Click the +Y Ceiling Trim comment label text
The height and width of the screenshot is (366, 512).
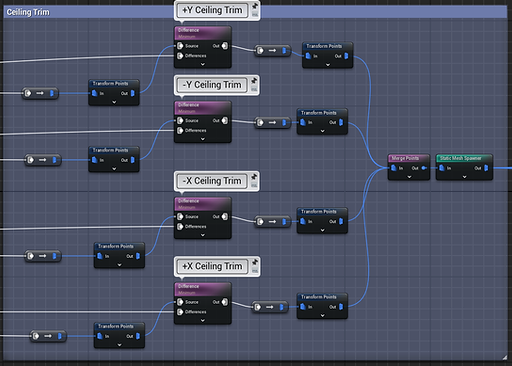click(212, 10)
